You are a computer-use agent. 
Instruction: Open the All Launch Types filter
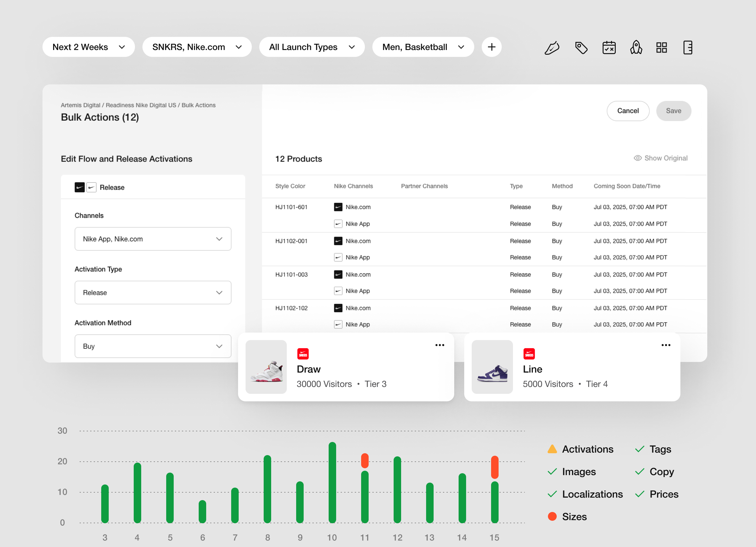[312, 47]
